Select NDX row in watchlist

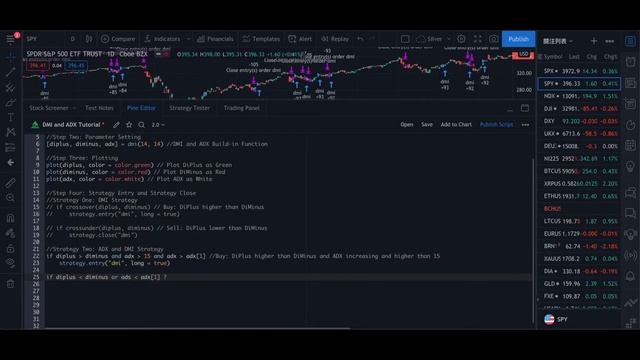click(x=579, y=96)
